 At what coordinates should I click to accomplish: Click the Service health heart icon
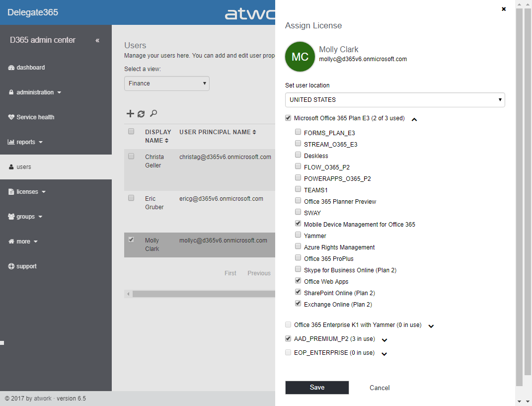click(x=11, y=117)
